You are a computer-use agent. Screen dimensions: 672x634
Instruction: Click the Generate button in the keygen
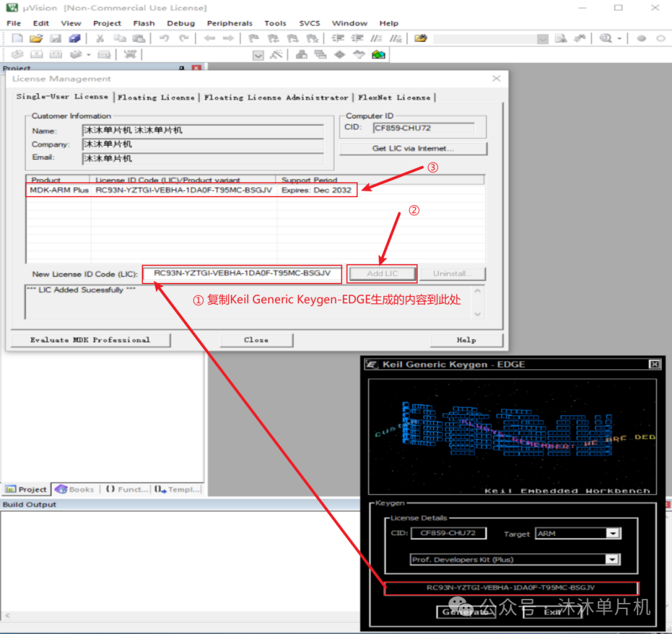[x=466, y=612]
